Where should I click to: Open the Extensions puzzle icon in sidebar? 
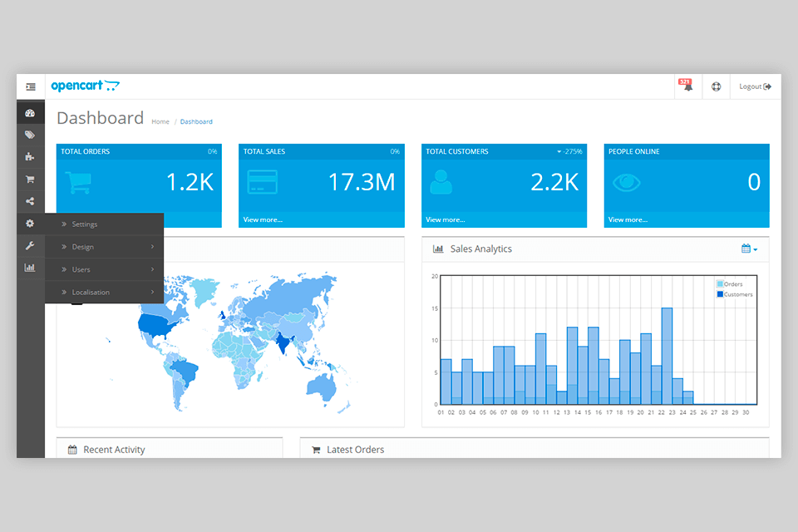(30, 157)
